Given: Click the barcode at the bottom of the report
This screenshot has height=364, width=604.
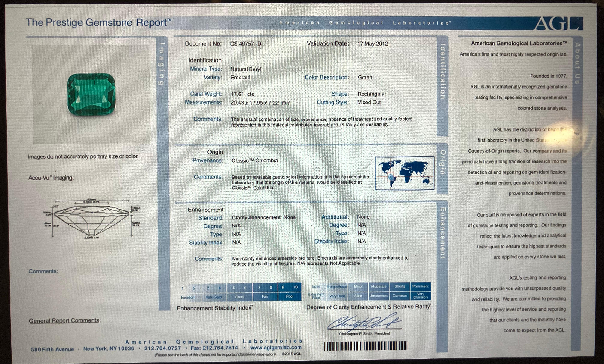Looking at the screenshot, I should point(366,346).
